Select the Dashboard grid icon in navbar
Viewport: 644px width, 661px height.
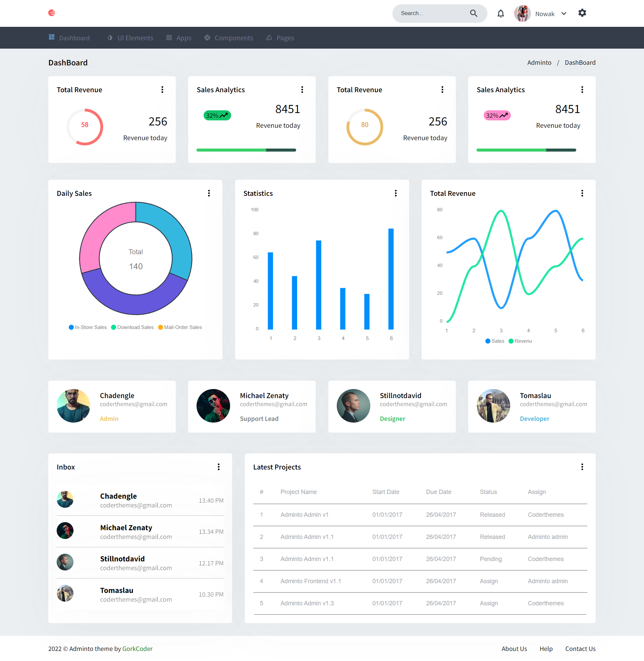(51, 37)
